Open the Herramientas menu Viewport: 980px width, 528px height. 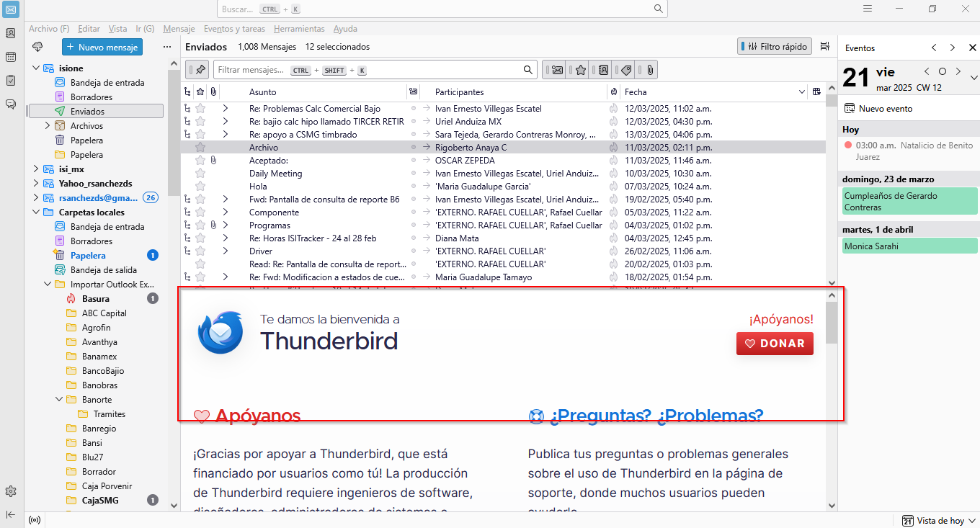click(299, 29)
